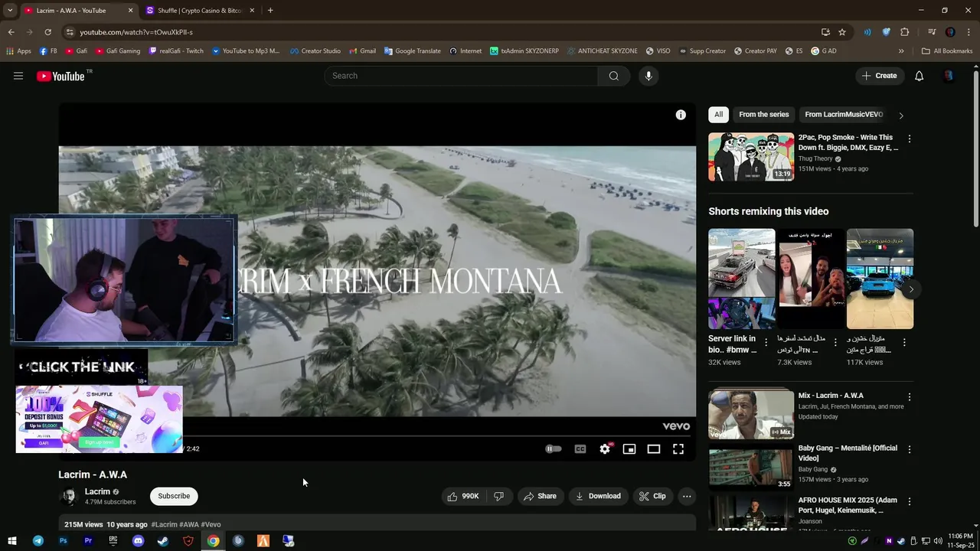Switch to theater mode
This screenshot has width=980, height=551.
point(654,449)
